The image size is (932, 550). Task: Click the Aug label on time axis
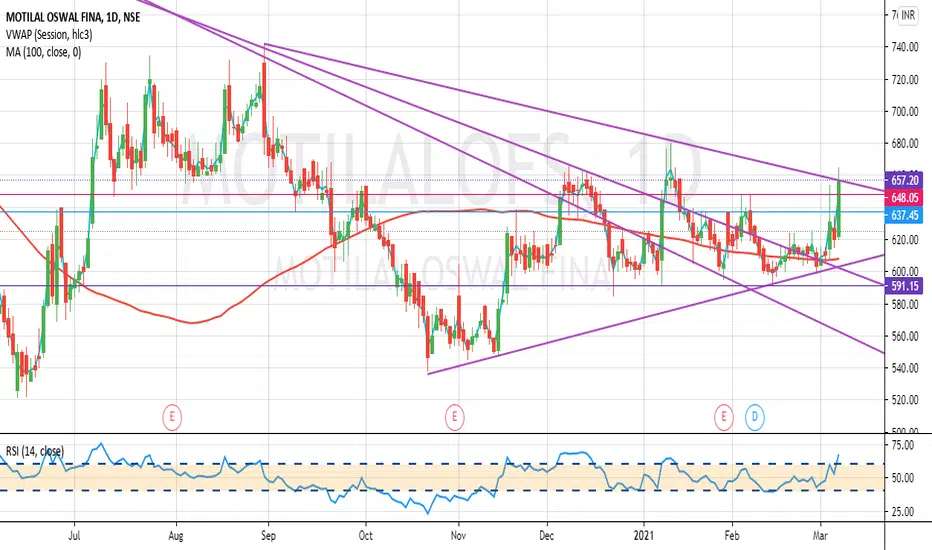pos(176,536)
